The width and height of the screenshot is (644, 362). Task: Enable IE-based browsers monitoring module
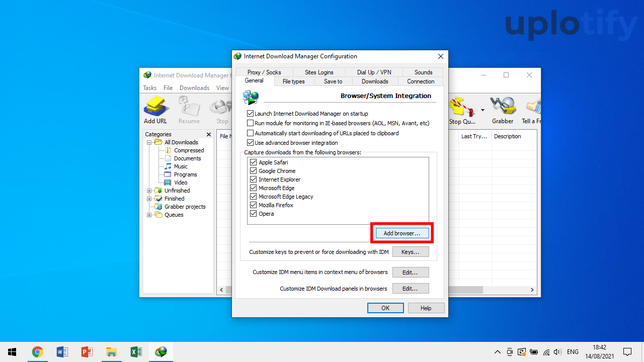point(251,123)
